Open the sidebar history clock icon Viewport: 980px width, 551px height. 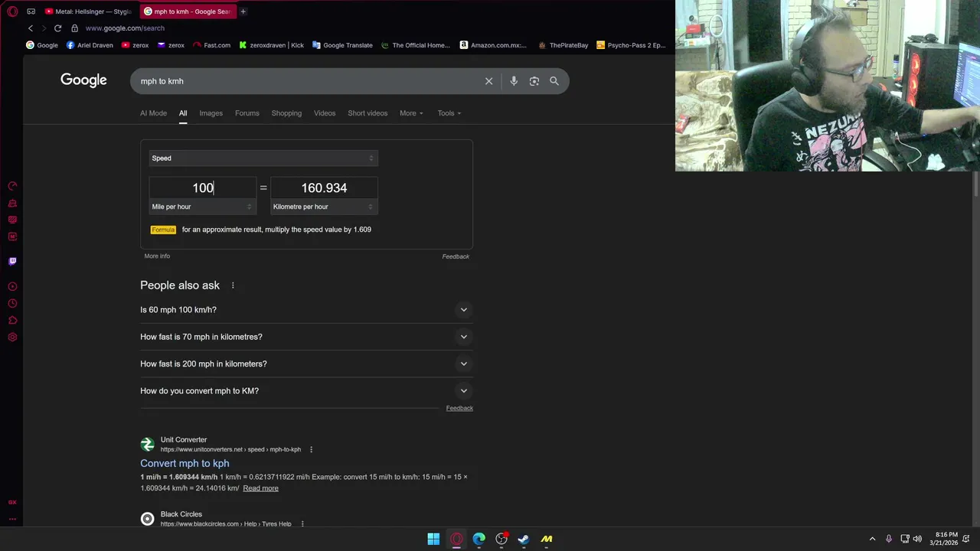(x=12, y=303)
